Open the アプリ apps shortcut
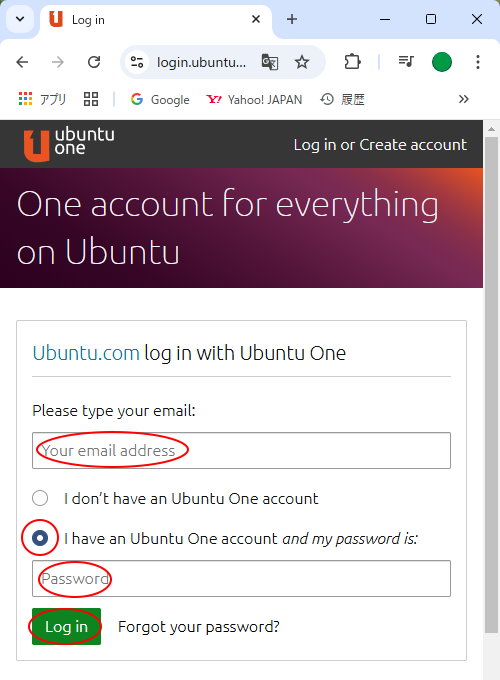500x680 pixels. point(42,99)
